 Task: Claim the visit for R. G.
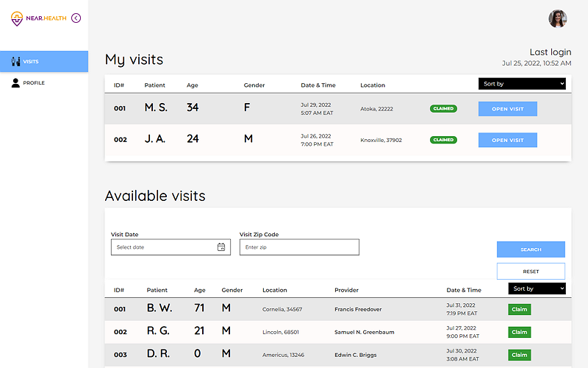pos(519,333)
